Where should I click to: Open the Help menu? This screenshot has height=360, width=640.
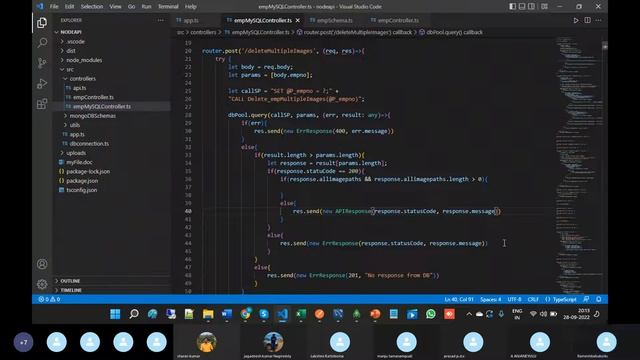coord(191,7)
